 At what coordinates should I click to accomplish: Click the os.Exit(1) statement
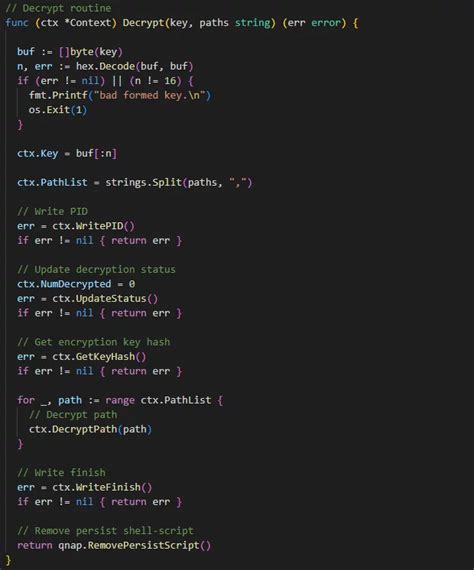58,110
